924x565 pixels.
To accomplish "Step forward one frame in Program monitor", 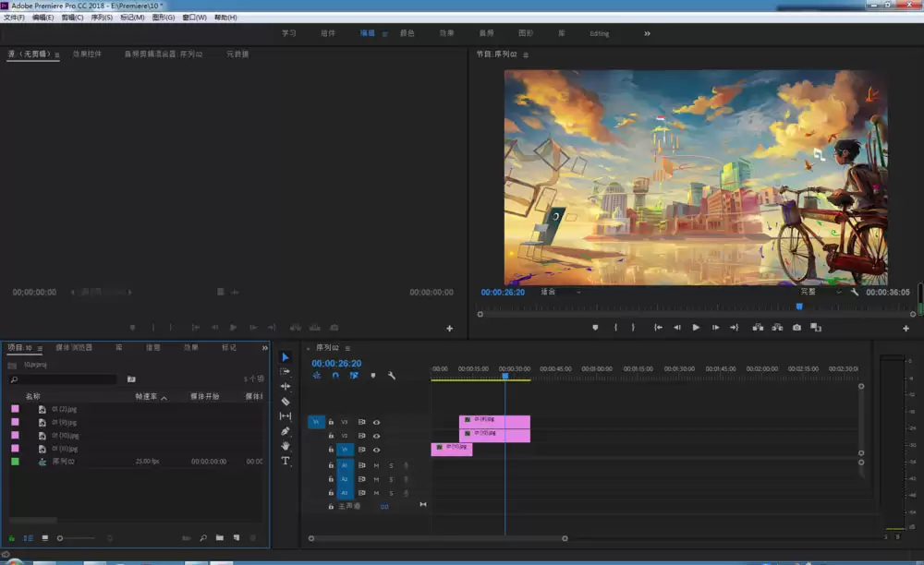I will (x=715, y=327).
